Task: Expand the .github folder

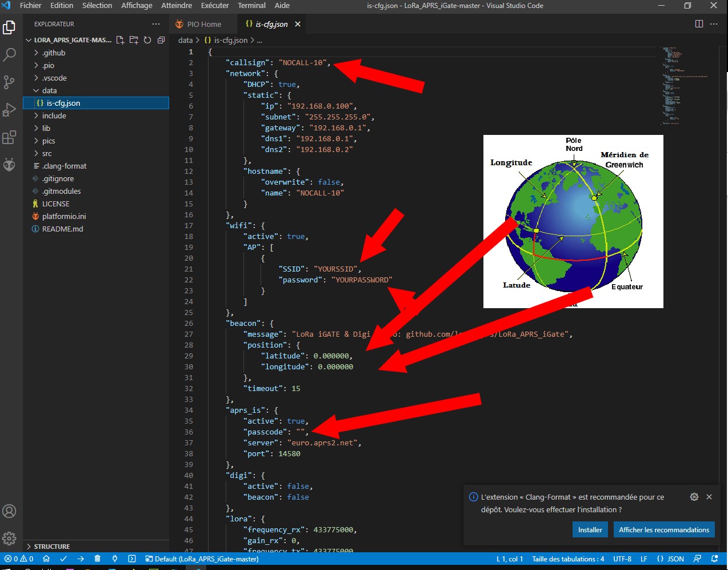Action: pyautogui.click(x=95, y=53)
